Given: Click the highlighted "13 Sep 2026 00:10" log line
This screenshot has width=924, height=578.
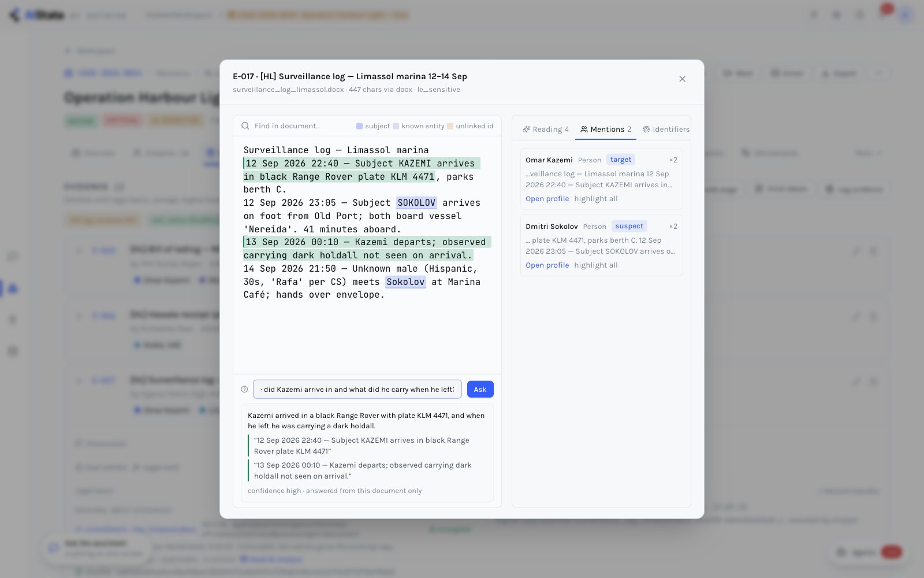Looking at the screenshot, I should [x=367, y=249].
